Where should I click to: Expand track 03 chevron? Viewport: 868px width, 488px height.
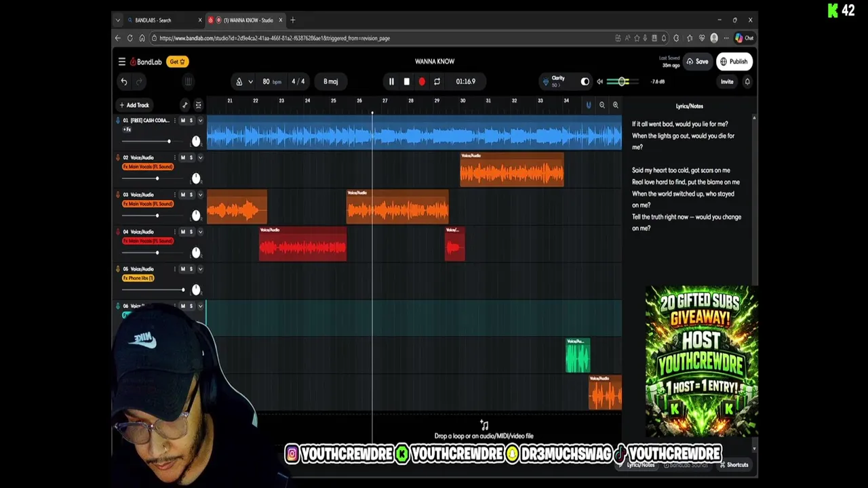(200, 195)
